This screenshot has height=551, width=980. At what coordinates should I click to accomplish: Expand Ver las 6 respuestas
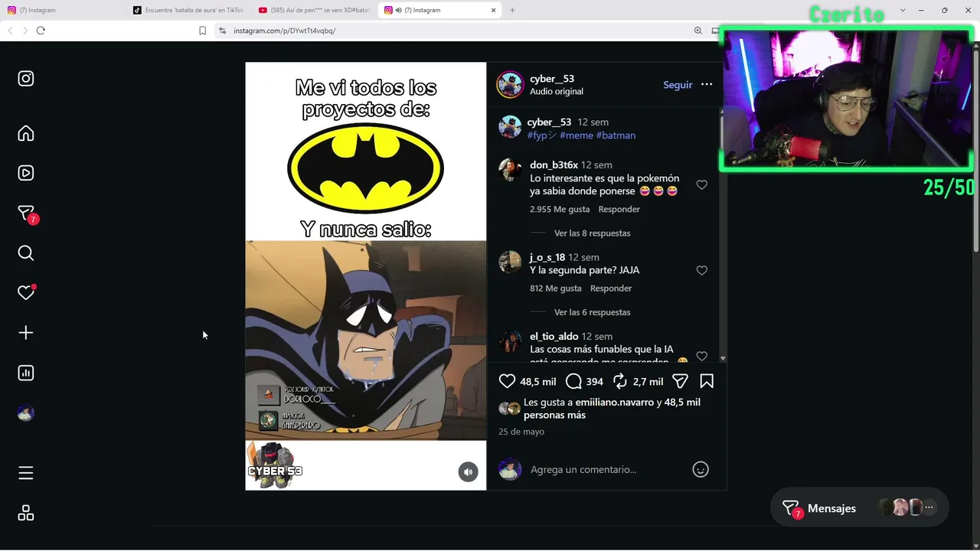[x=593, y=312]
